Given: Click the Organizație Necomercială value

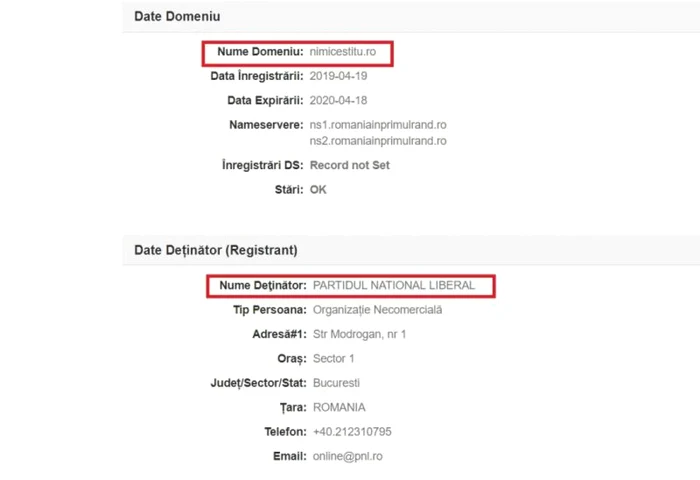Looking at the screenshot, I should pos(377,310).
